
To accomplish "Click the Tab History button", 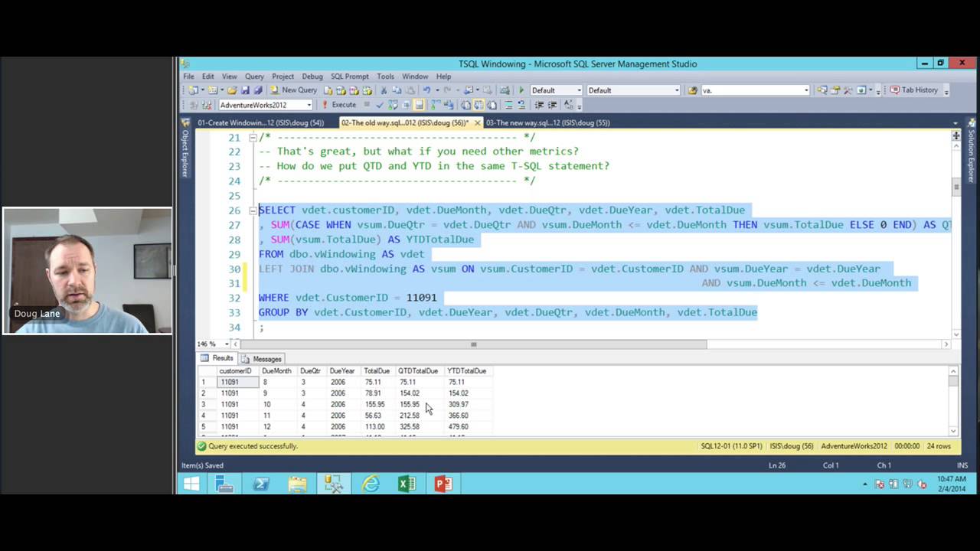I will click(x=913, y=90).
